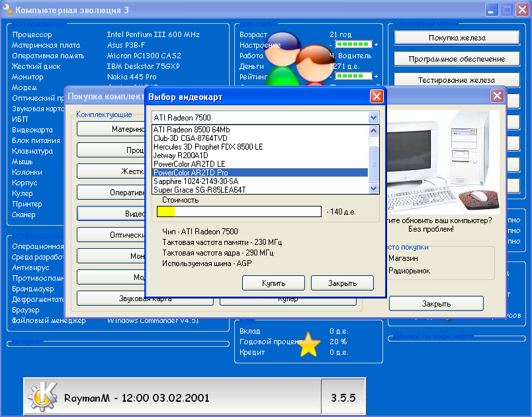Image resolution: width=532 pixels, height=417 pixels.
Task: Open Программное обеспечение menu button
Action: [x=457, y=59]
